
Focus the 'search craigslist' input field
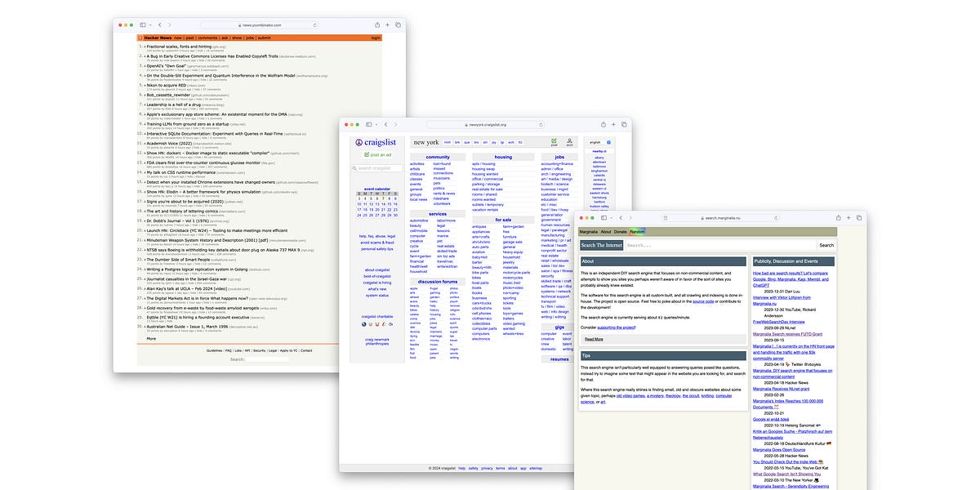[377, 168]
